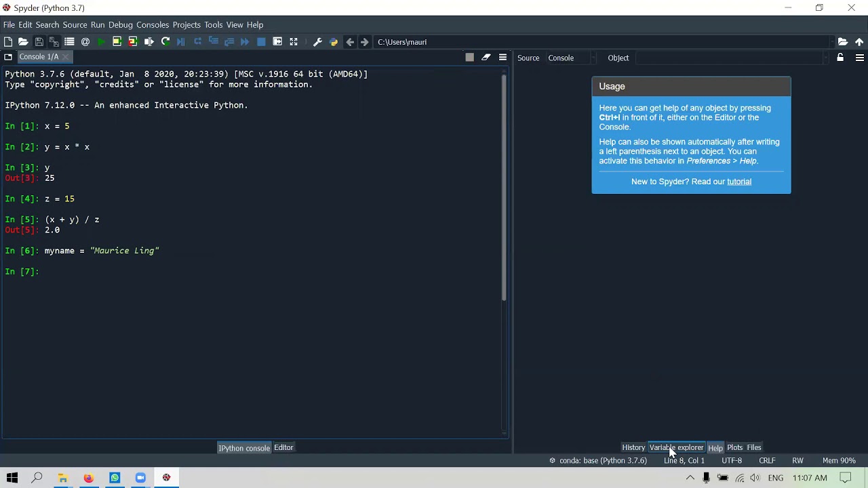Open Zoom from the taskbar
This screenshot has width=868, height=488.
140,478
